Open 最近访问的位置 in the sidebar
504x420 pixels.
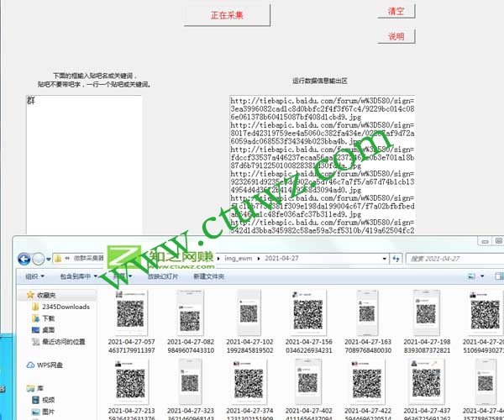click(x=59, y=341)
